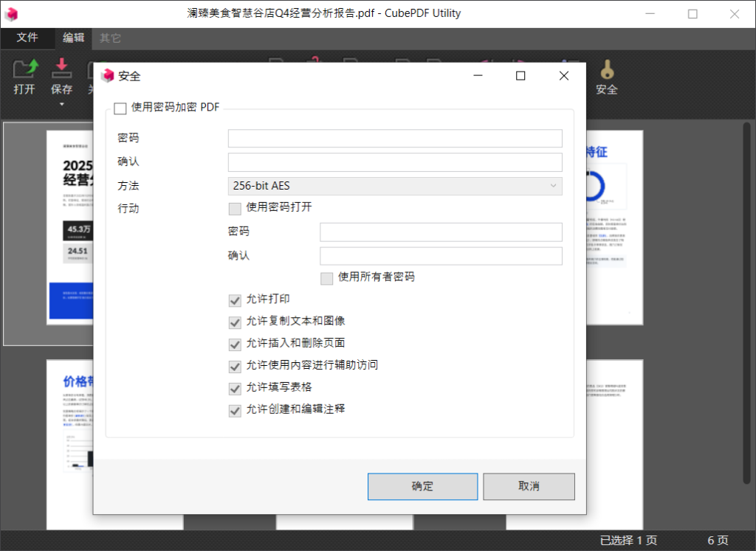This screenshot has height=551, width=756.
Task: Close the 安全 dialog with X
Action: tap(564, 76)
